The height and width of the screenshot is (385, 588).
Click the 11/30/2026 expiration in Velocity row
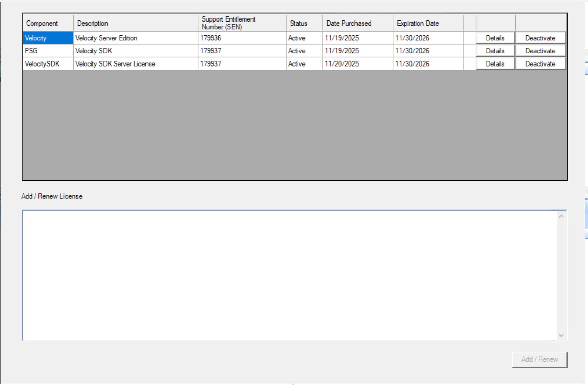[428, 38]
